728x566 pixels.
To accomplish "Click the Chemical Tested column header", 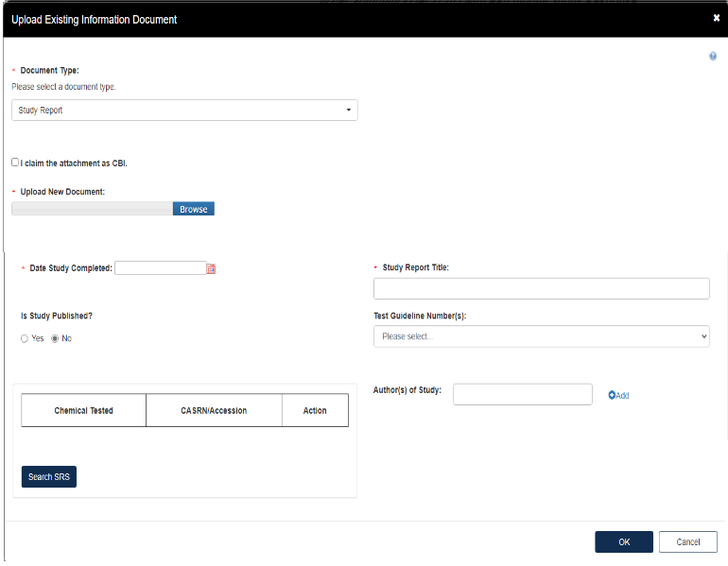I will pos(83,411).
